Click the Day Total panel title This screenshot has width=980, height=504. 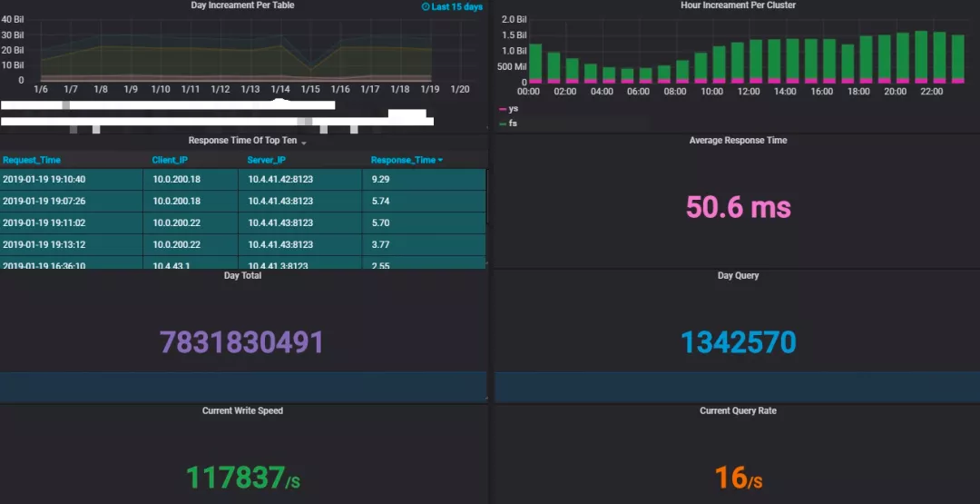[242, 276]
